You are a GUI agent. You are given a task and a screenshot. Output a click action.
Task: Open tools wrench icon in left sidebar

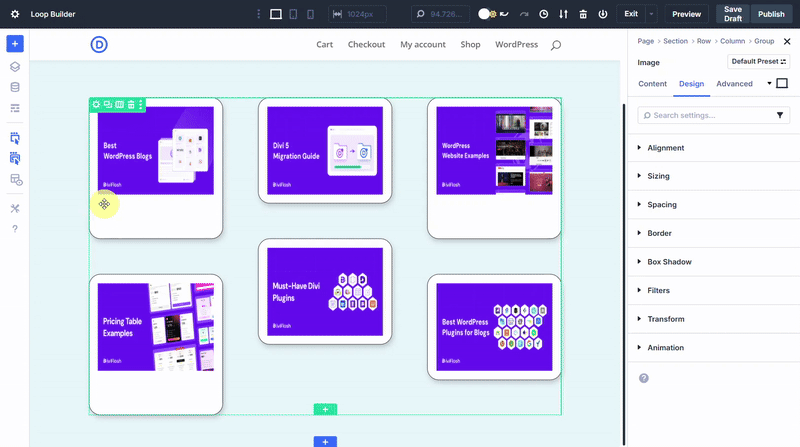pyautogui.click(x=15, y=208)
